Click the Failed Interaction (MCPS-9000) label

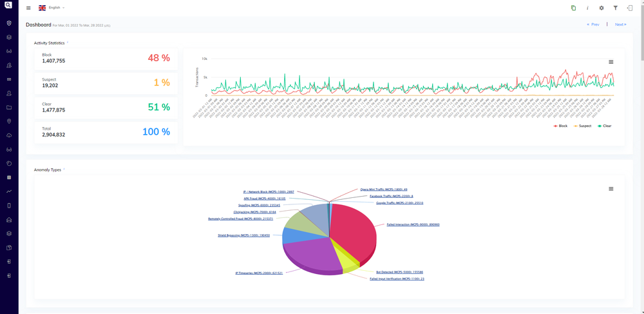[x=413, y=224]
